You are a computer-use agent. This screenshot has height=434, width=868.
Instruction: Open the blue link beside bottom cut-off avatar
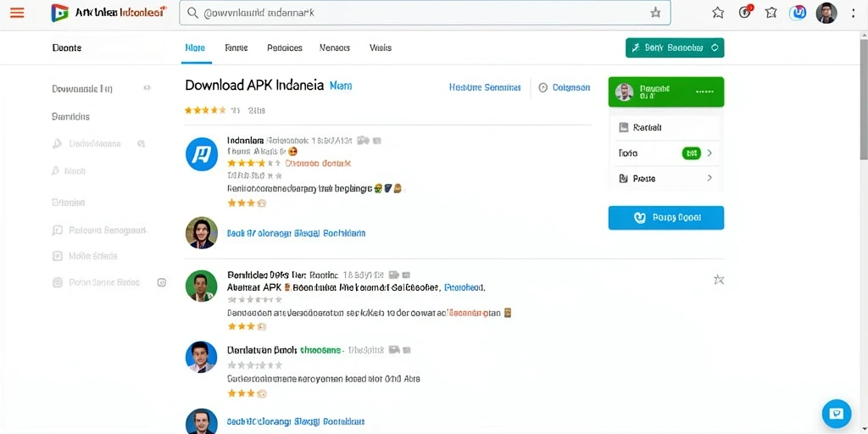click(296, 421)
